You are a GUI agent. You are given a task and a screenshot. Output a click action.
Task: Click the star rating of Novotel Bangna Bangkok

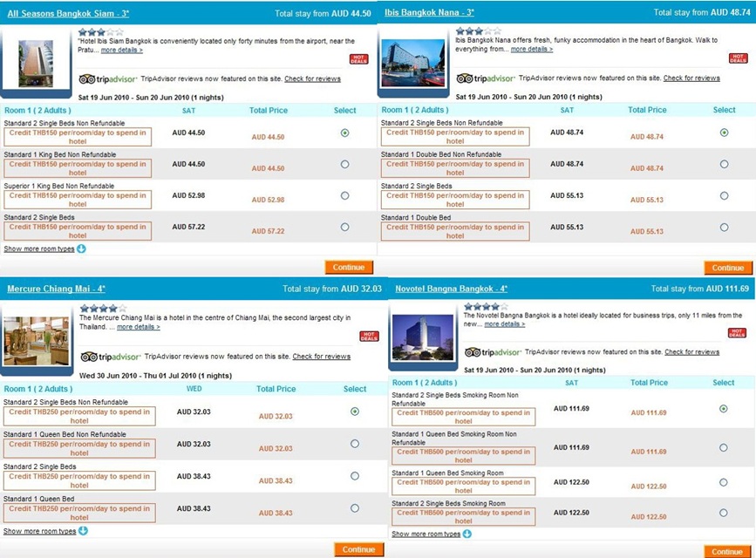(484, 306)
